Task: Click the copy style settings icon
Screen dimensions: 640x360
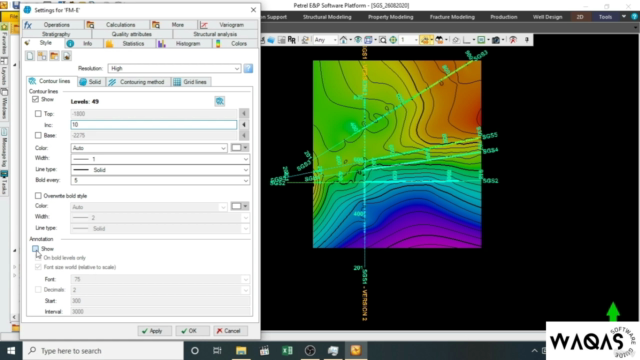Action: (x=42, y=56)
